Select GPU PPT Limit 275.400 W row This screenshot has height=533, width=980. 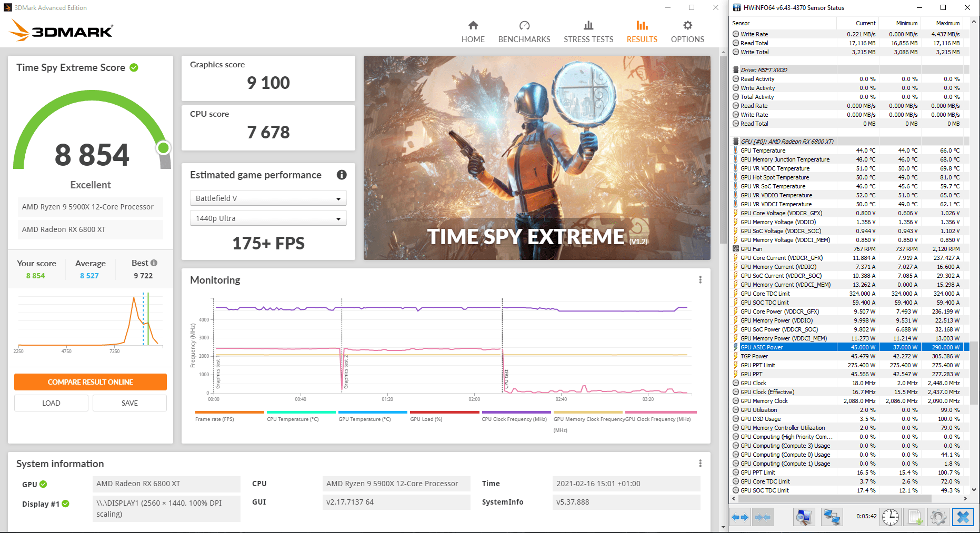[x=849, y=365]
